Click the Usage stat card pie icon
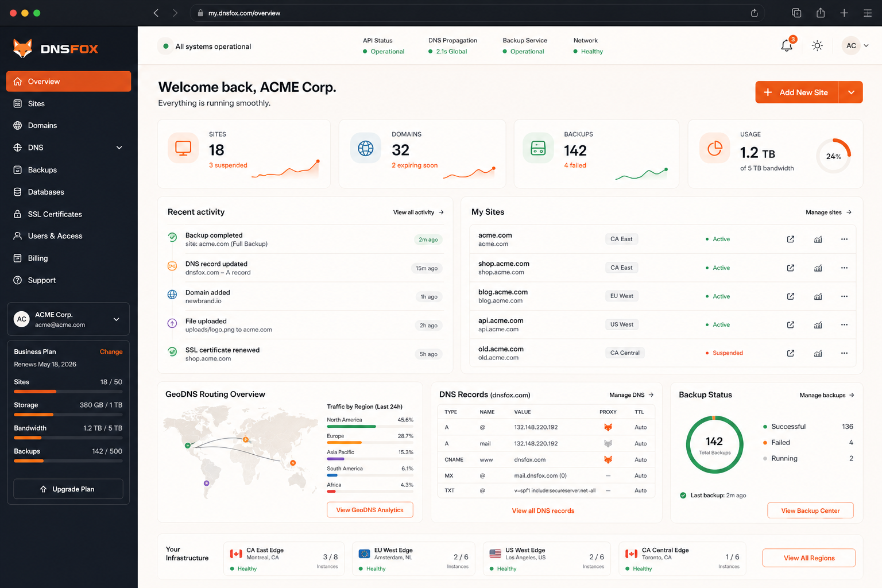The image size is (882, 588). (715, 148)
